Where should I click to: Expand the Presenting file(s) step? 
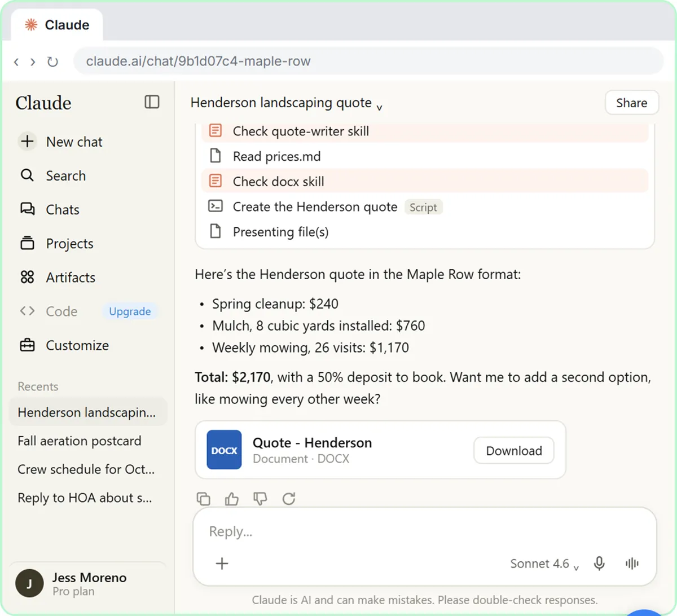(425, 231)
